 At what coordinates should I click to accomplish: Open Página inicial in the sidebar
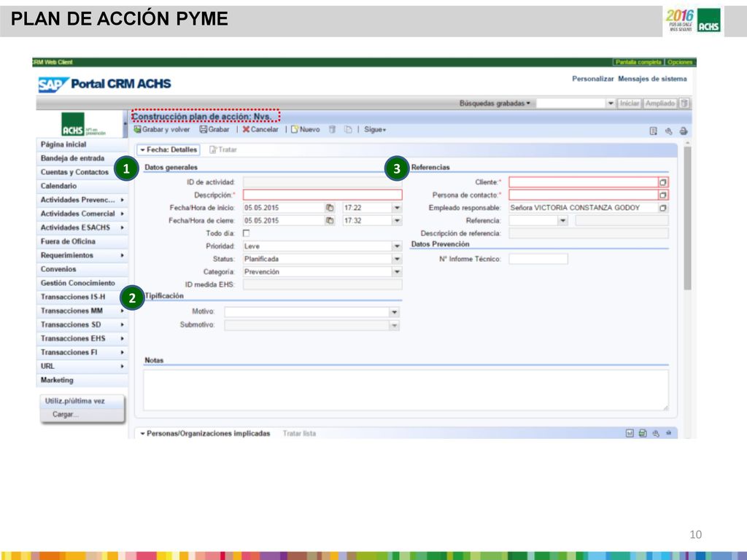tap(82, 144)
